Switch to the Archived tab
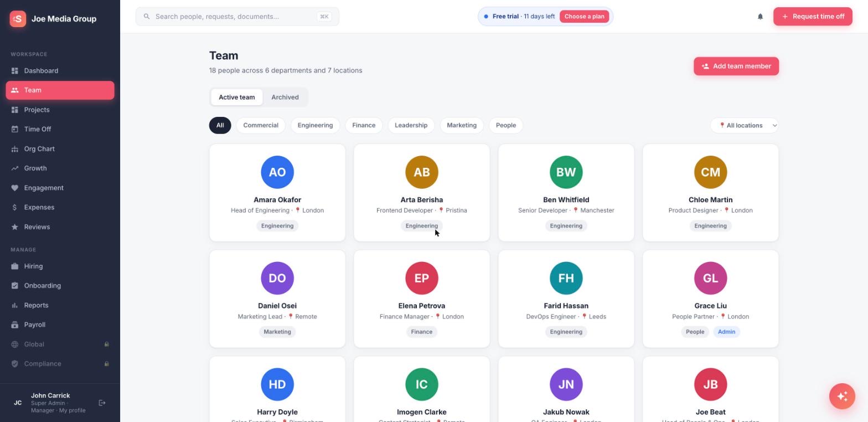 tap(285, 97)
